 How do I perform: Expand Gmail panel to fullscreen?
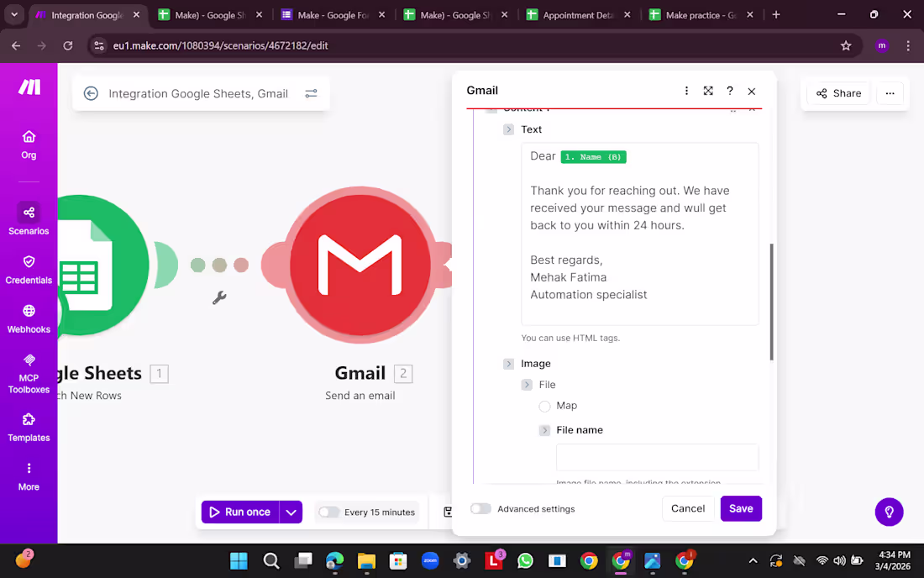point(708,91)
